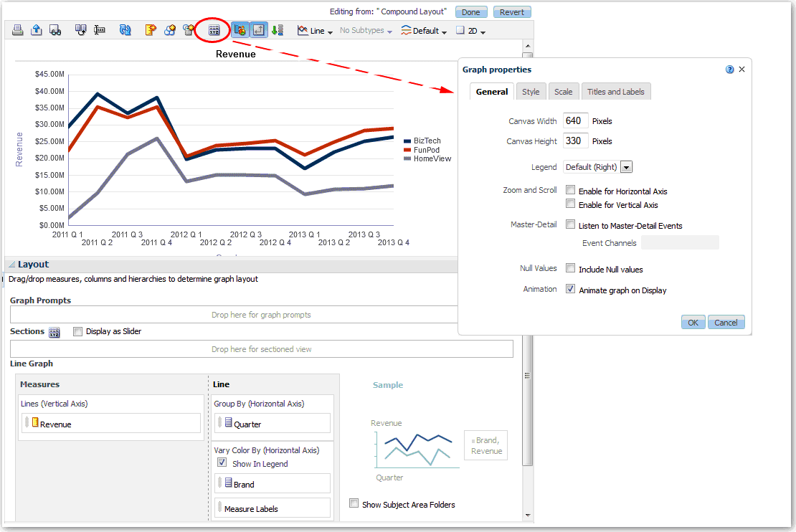This screenshot has width=796, height=532.
Task: Click the Line graph type icon
Action: click(x=303, y=30)
